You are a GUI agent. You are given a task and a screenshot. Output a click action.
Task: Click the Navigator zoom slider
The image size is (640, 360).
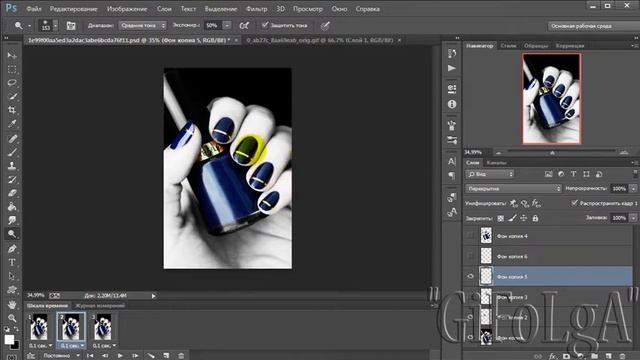(x=552, y=152)
